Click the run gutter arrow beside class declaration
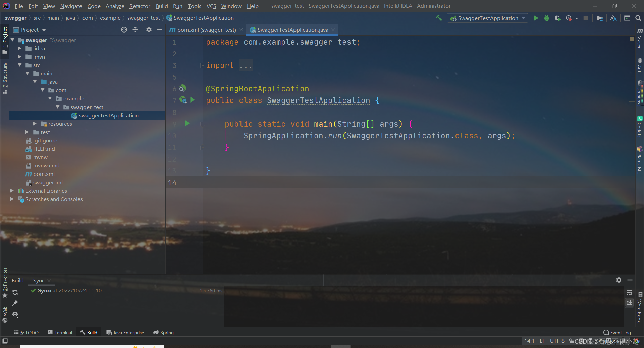Viewport: 644px width, 348px height. 193,100
